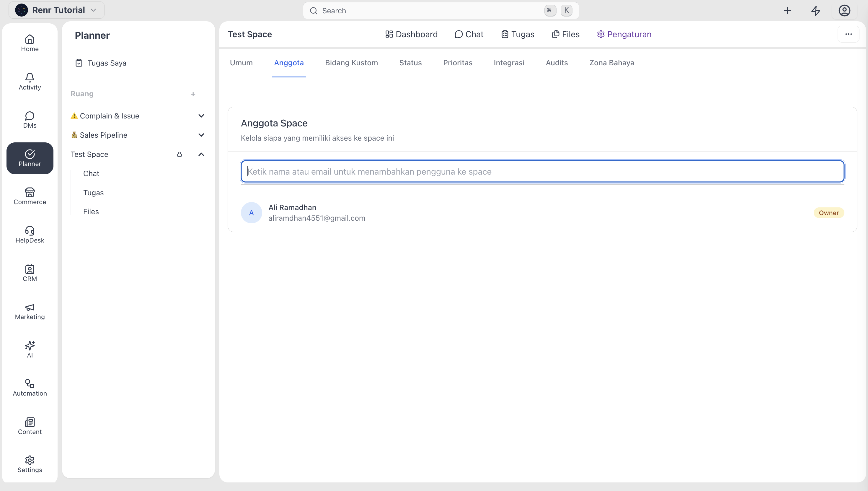The image size is (868, 491).
Task: Click the Test Space header title
Action: (250, 34)
